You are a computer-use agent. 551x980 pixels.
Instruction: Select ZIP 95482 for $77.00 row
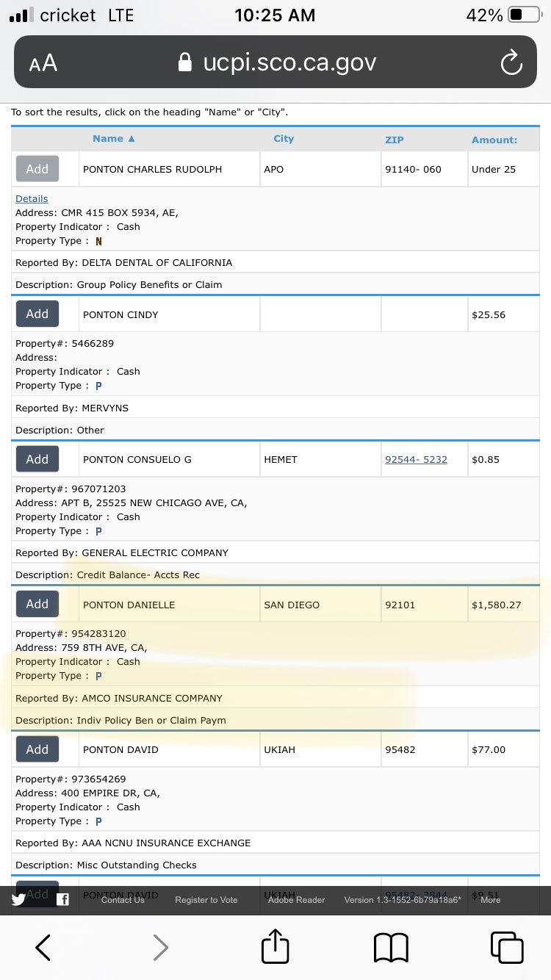401,749
